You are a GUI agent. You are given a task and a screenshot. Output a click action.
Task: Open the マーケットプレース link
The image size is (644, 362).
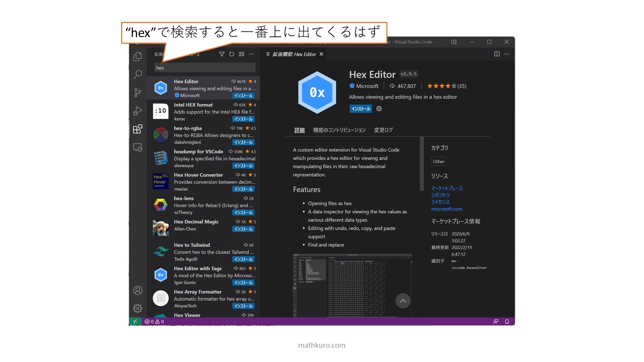[447, 188]
